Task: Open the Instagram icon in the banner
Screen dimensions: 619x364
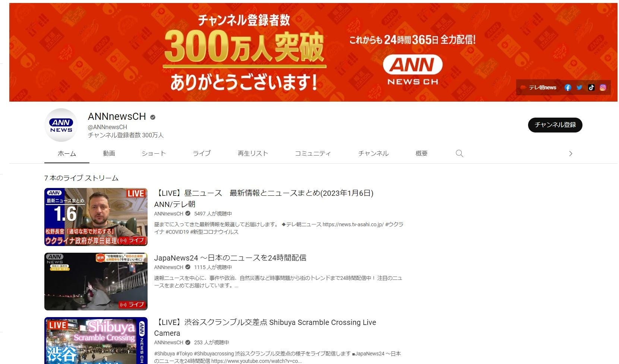Action: coord(603,87)
